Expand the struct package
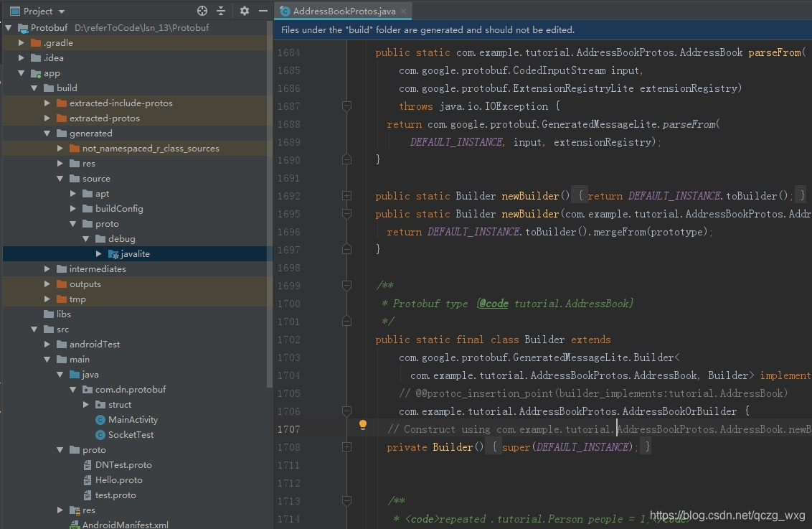 click(86, 404)
